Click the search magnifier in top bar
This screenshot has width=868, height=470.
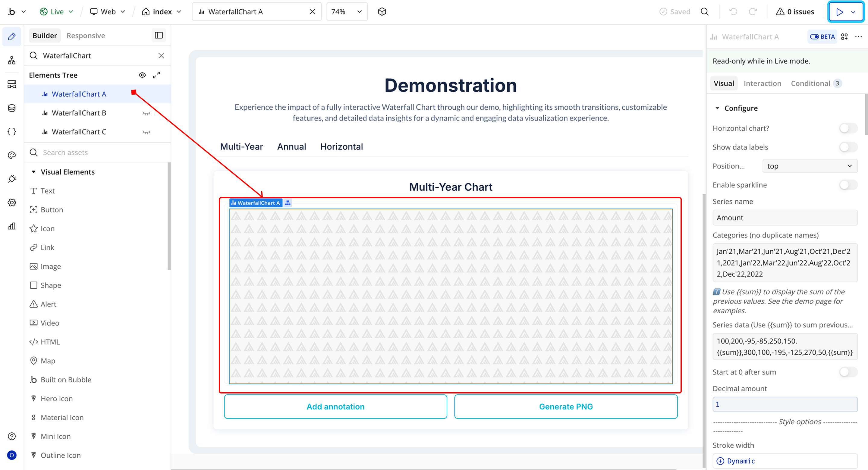pos(704,12)
